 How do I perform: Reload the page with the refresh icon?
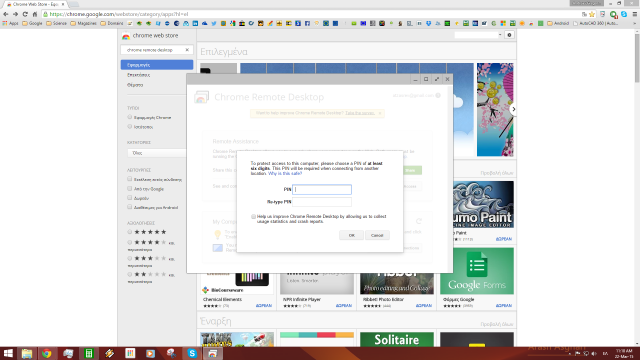[x=25, y=14]
